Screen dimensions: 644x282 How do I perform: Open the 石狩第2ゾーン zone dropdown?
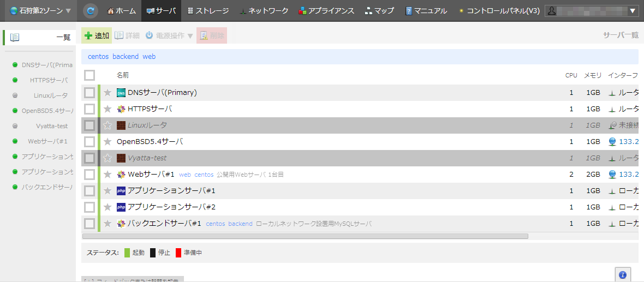(x=40, y=11)
